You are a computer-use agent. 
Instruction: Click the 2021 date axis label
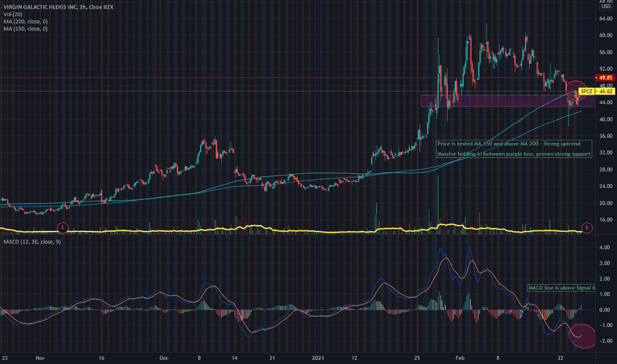pos(318,358)
